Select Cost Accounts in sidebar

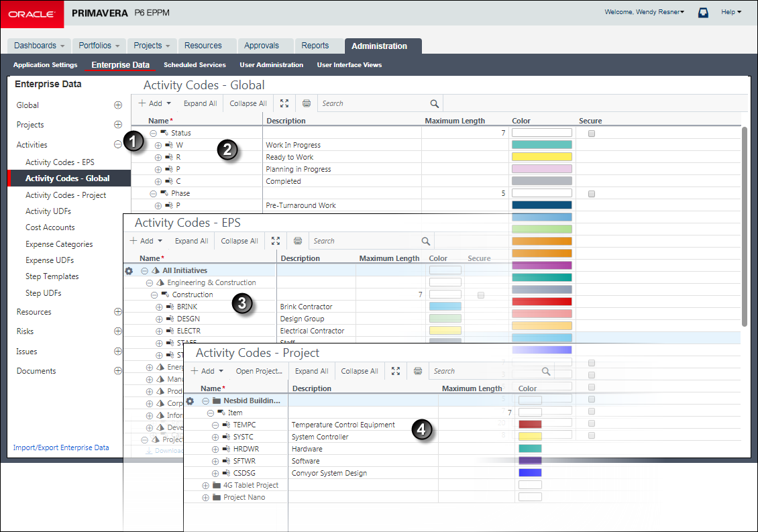click(x=50, y=227)
